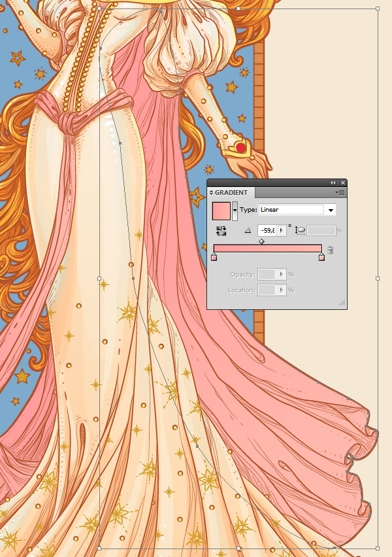
Task: Select the Gradient panel tab
Action: [231, 193]
